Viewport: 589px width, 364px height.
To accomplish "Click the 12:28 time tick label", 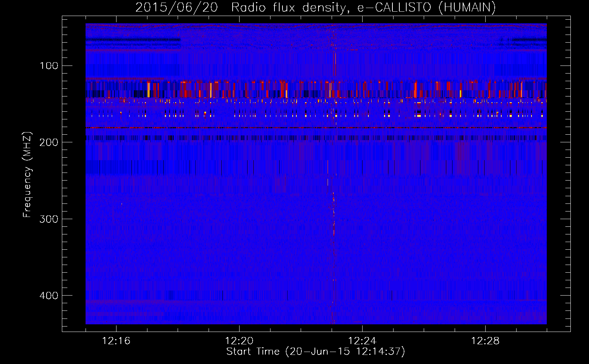I will pyautogui.click(x=485, y=341).
